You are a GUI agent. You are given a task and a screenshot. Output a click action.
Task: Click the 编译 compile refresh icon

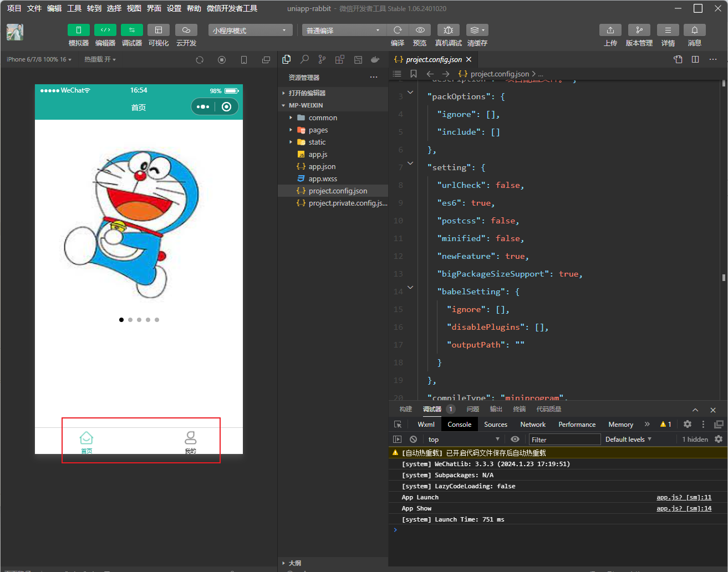(398, 30)
